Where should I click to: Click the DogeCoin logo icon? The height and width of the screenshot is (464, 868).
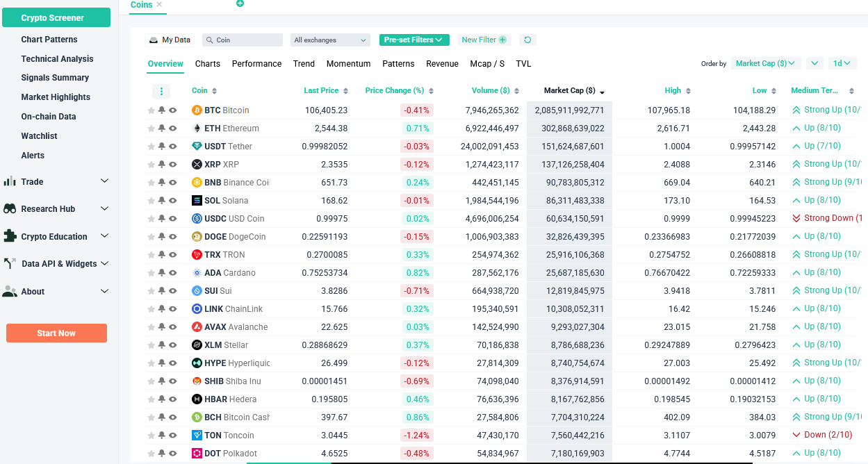point(197,237)
